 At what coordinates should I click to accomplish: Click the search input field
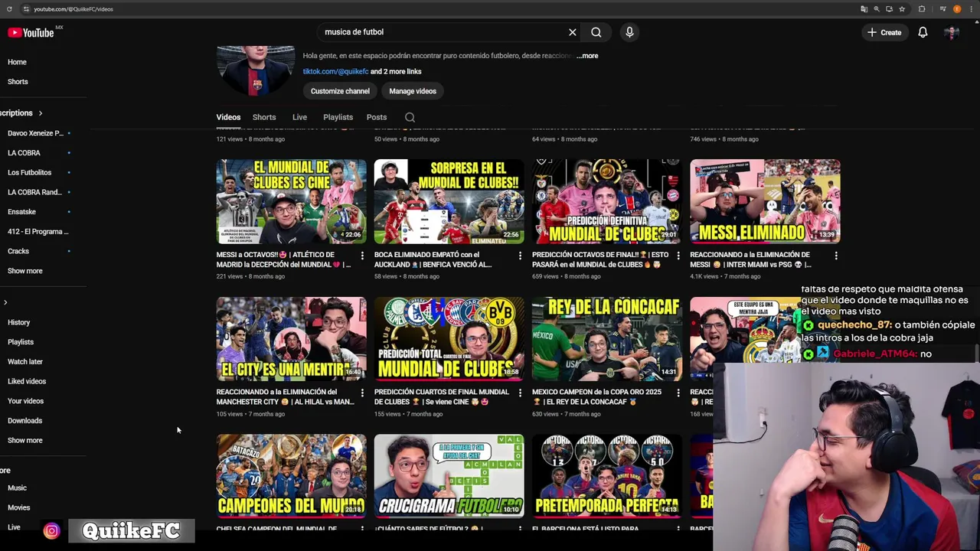point(443,32)
